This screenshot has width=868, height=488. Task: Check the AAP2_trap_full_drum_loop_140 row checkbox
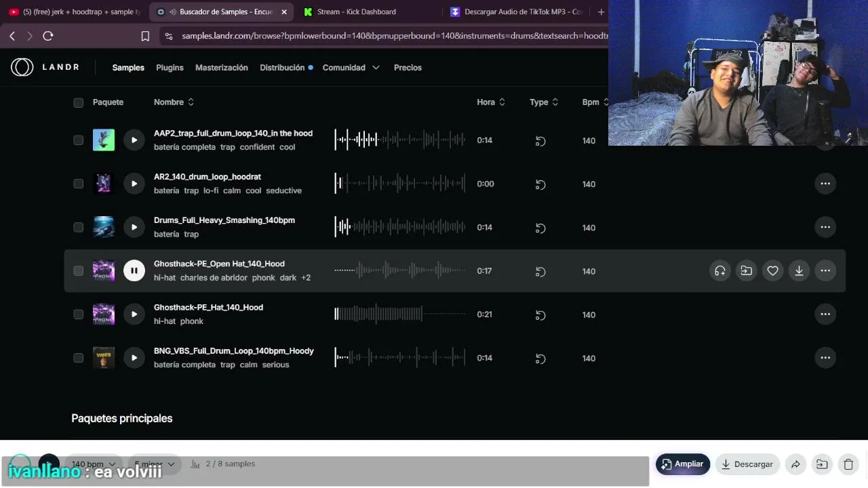click(x=79, y=140)
